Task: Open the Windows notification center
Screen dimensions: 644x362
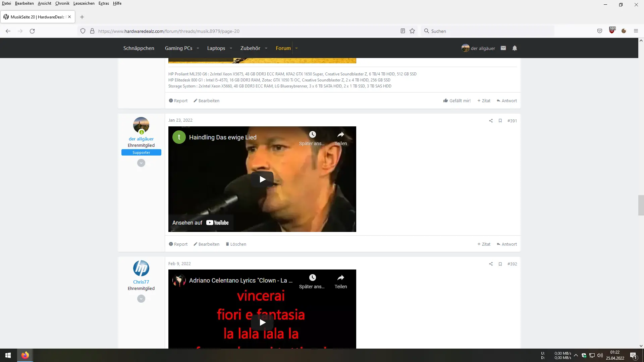Action: [x=634, y=356]
